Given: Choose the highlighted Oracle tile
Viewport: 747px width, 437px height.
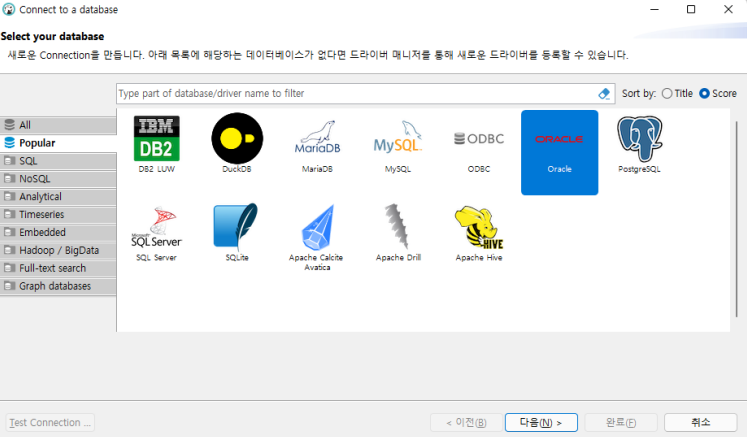Looking at the screenshot, I should pyautogui.click(x=559, y=152).
